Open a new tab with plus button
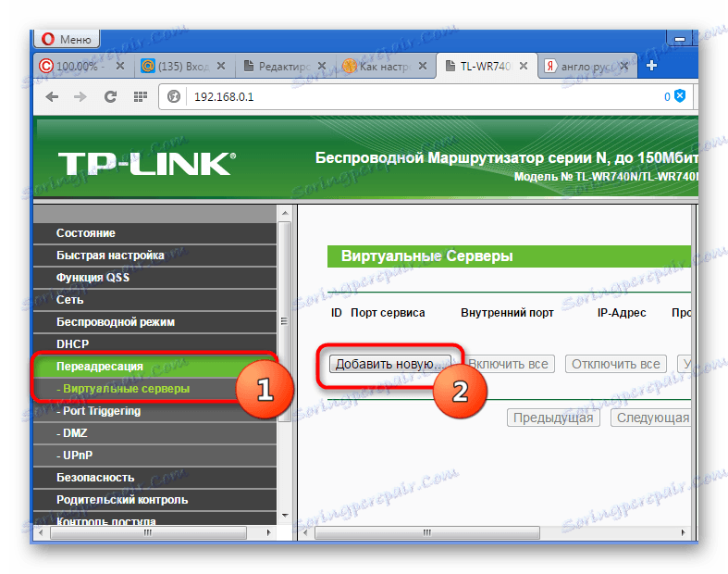Screen dimensions: 728x574 [651, 66]
